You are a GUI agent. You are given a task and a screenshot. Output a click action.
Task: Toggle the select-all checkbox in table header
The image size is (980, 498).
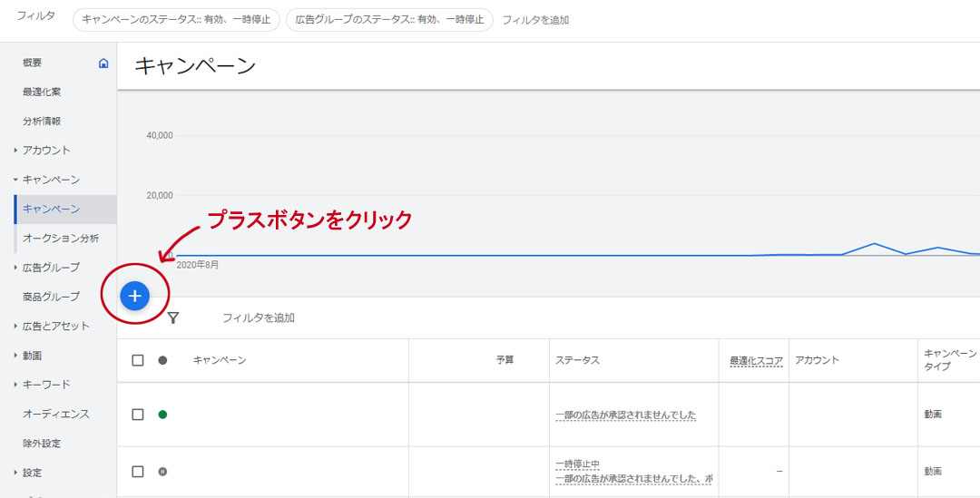point(138,360)
